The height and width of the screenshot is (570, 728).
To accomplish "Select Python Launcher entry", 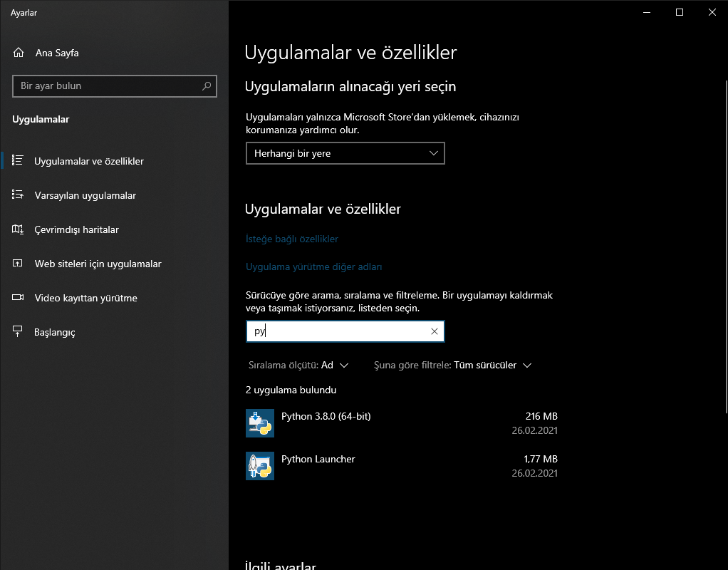I will coord(402,466).
